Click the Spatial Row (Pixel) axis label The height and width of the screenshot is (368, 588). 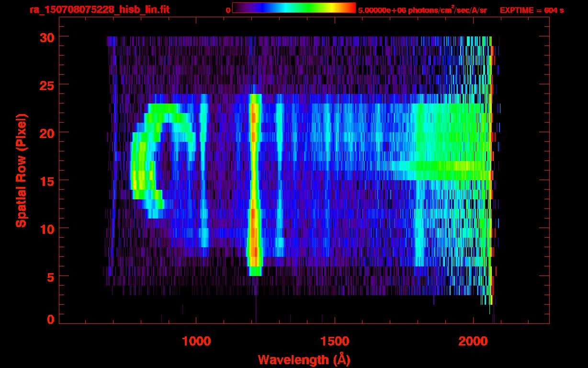[x=21, y=170]
